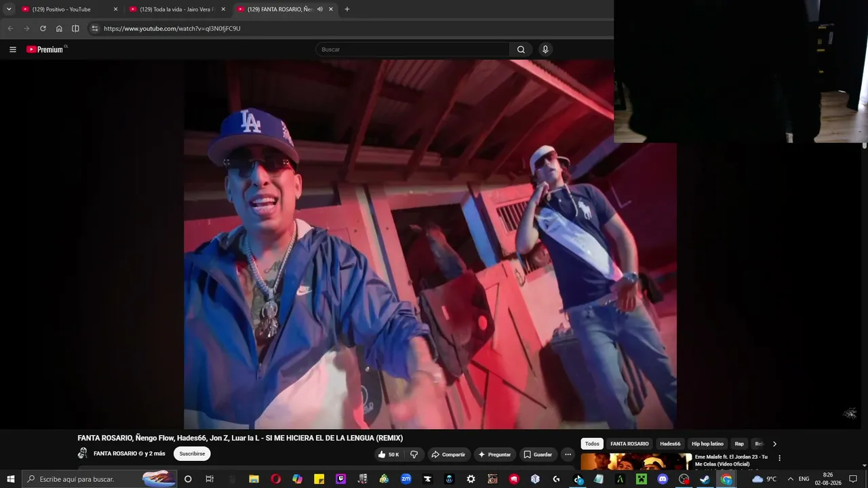Screen dimensions: 868x488
Task: Select the Todos filter chip
Action: (592, 444)
